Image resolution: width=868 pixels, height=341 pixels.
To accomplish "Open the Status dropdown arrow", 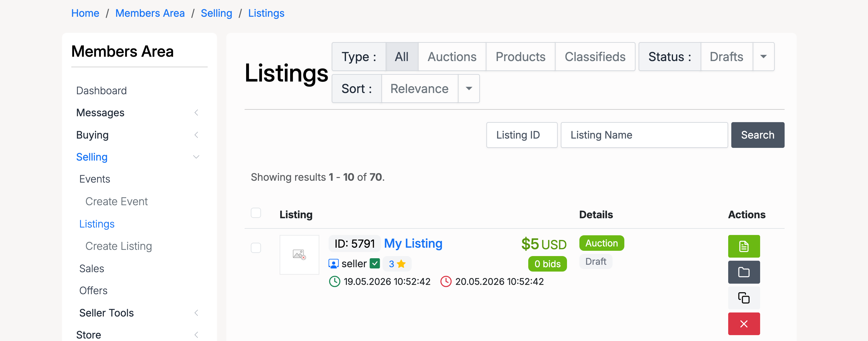I will (763, 57).
